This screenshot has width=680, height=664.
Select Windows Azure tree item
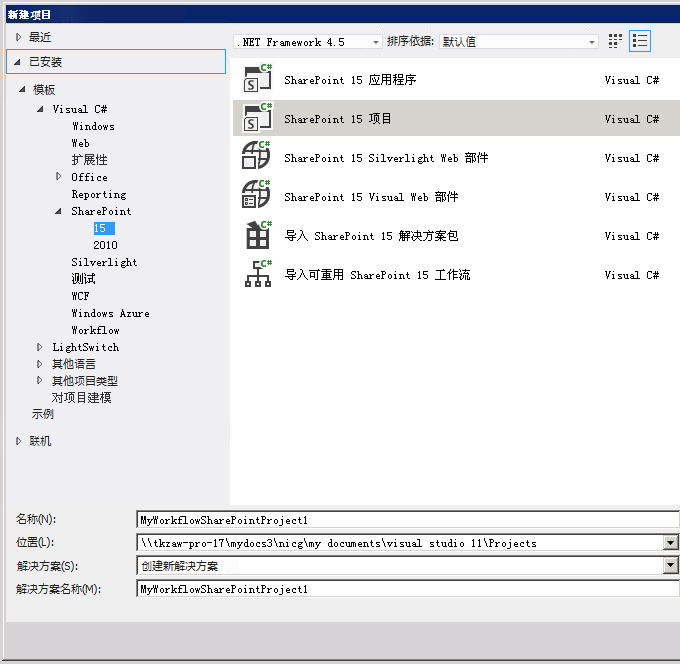coord(110,313)
